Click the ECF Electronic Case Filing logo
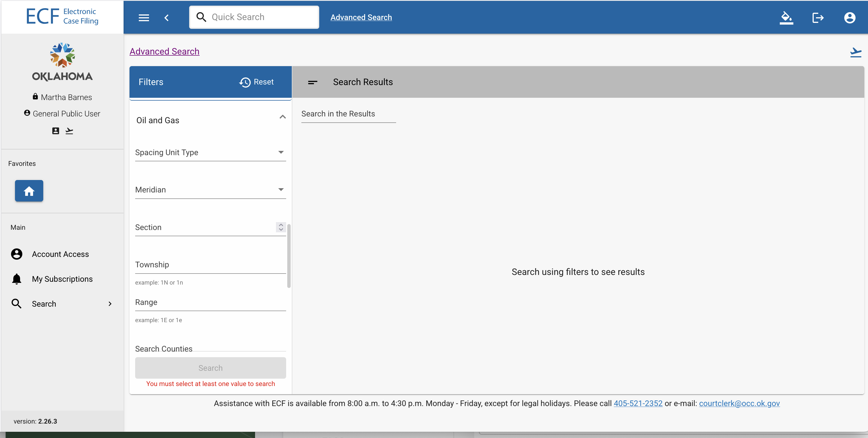The width and height of the screenshot is (868, 438). pos(62,16)
